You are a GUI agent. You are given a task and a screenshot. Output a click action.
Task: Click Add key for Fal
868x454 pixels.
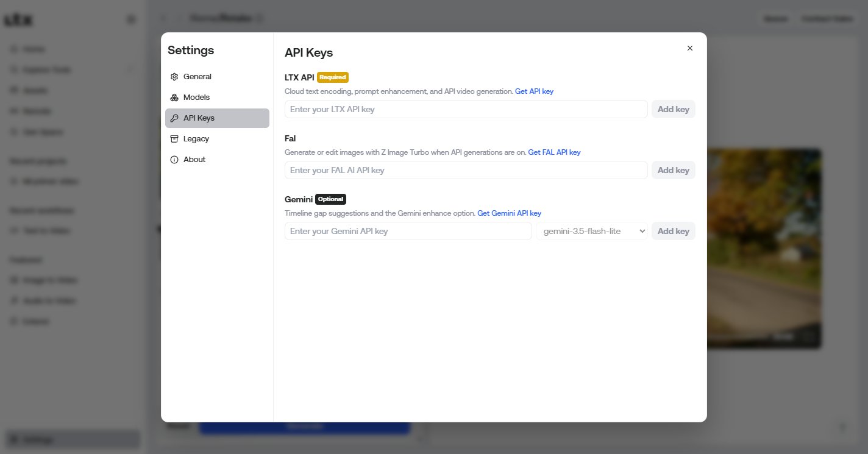[x=674, y=170]
